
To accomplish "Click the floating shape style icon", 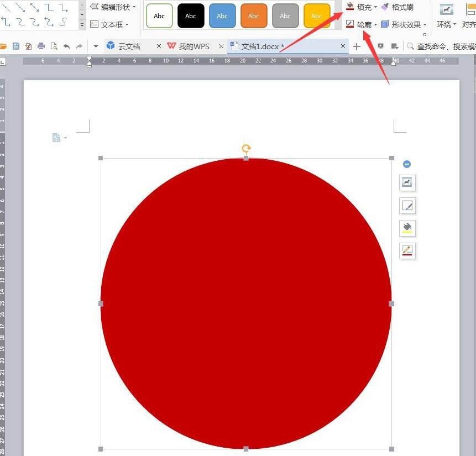I will [407, 206].
